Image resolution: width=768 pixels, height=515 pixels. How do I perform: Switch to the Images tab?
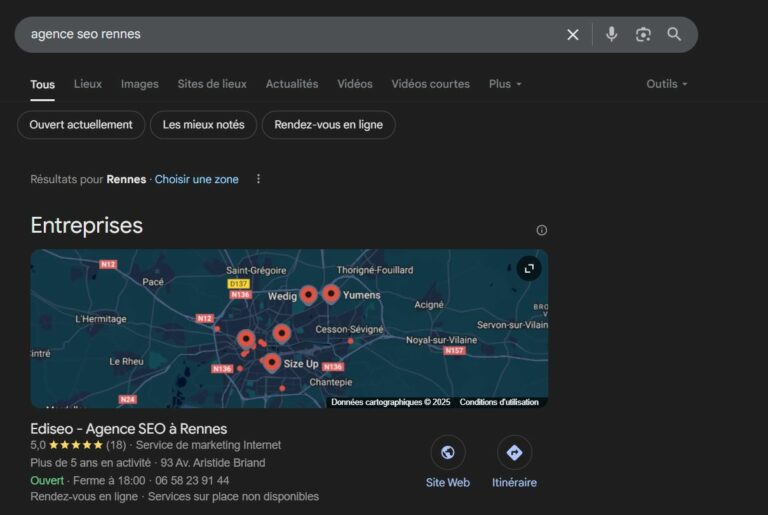tap(140, 84)
